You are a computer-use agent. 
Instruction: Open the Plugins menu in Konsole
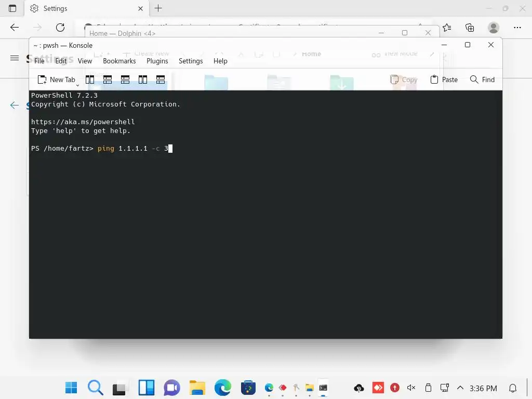coord(157,61)
